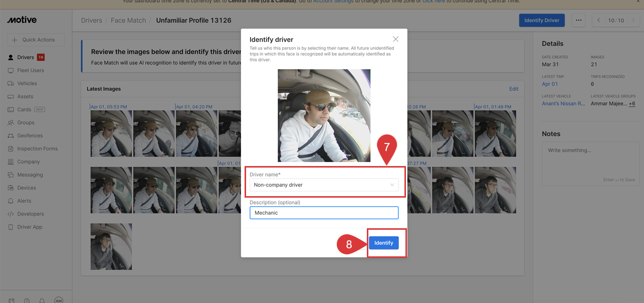Screen dimensions: 644x303
Task: Click the help question mark icon
Action: point(27,300)
